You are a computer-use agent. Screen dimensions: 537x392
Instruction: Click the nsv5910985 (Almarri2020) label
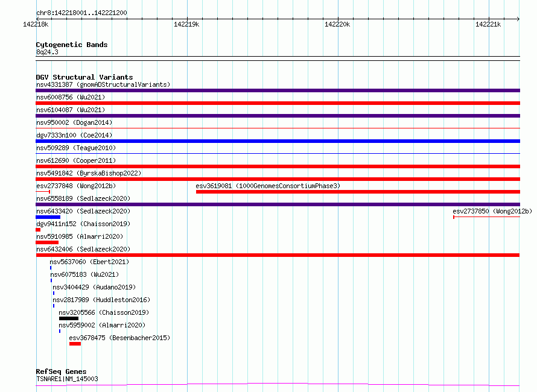[80, 236]
